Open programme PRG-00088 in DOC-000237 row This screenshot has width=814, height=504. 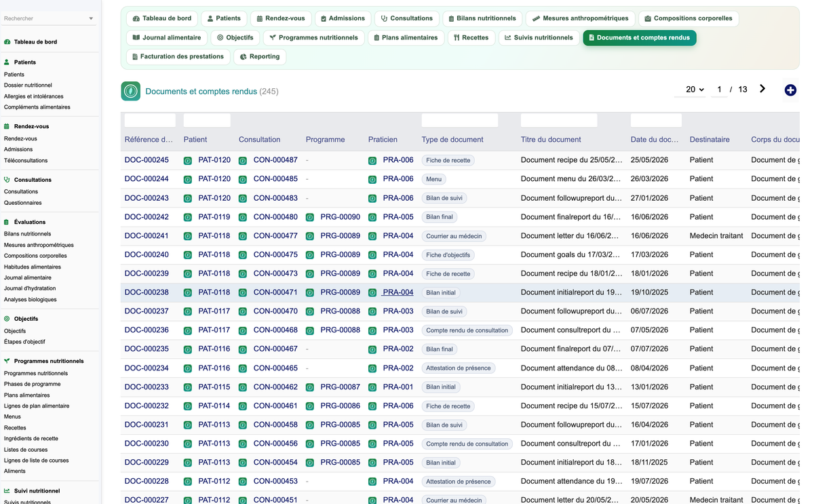341,311
